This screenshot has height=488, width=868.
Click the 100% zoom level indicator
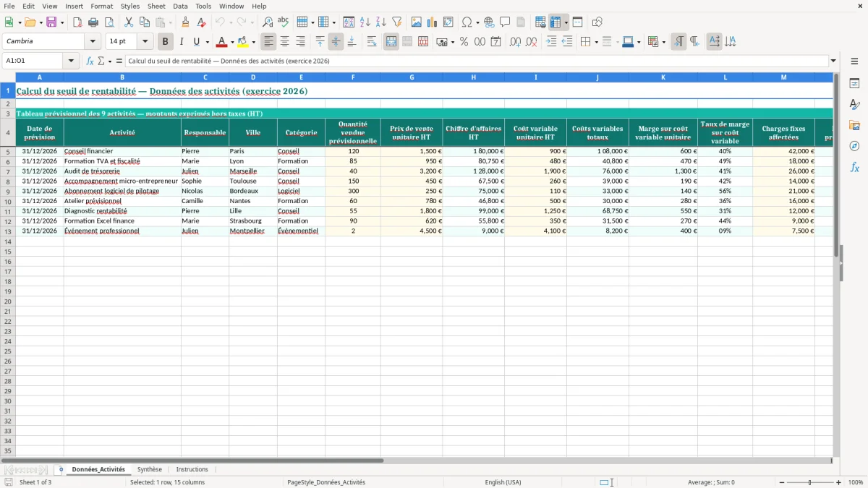tap(856, 482)
